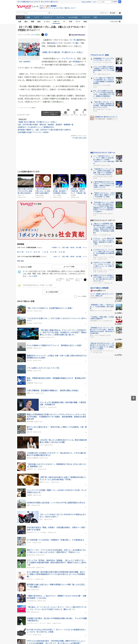The height and width of the screenshot is (644, 138).
Task: Dismiss the 軽トラがレゲエBAR article with x
Action: point(86,313)
